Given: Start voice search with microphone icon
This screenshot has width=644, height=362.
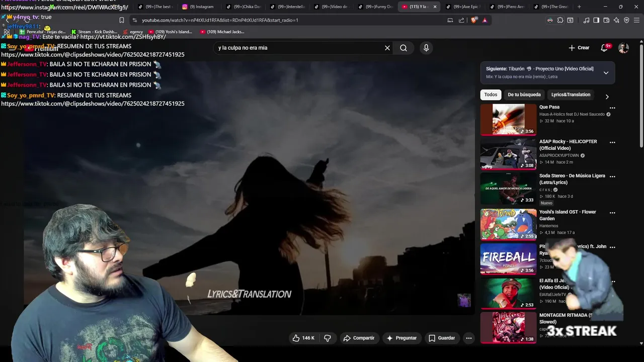Looking at the screenshot, I should [426, 48].
